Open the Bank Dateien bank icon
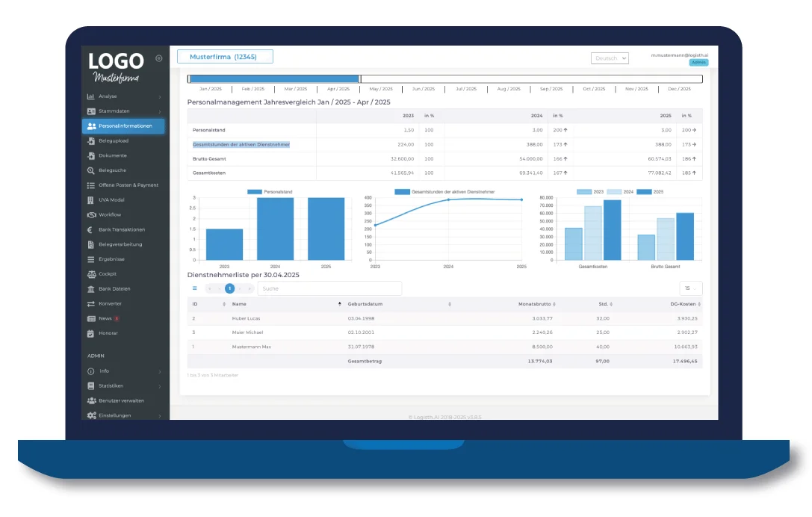Screen dimensions: 812x517 click(91, 289)
